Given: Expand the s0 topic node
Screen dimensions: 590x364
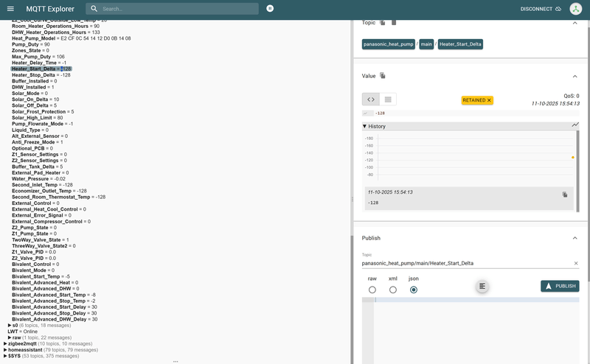Looking at the screenshot, I should [10, 325].
